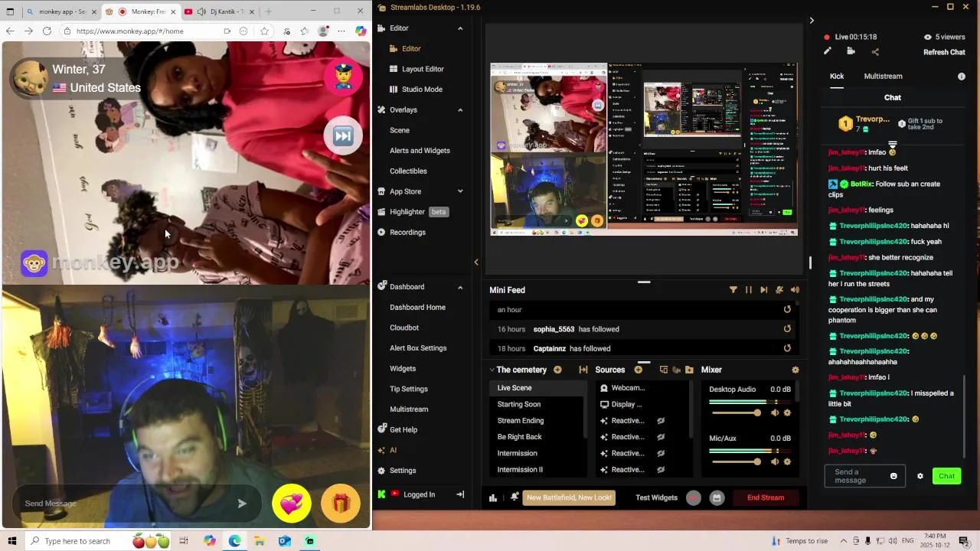Show the fourth hidden Reactive source

(660, 470)
